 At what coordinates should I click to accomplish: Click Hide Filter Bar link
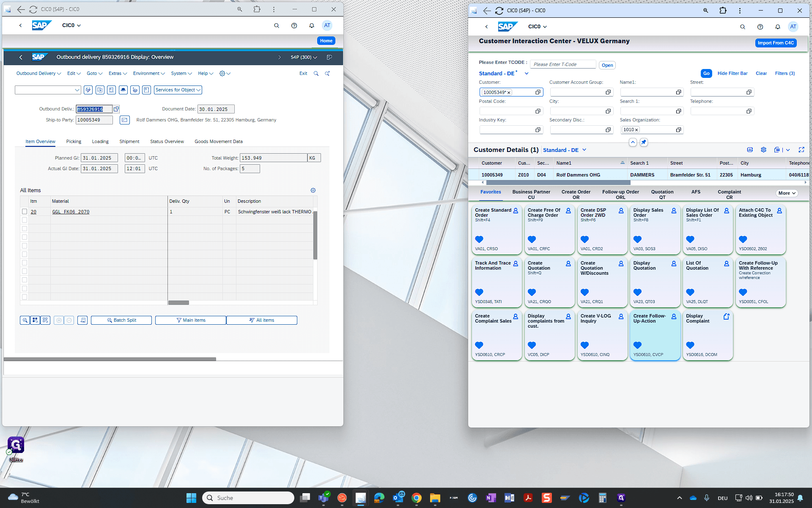(x=732, y=73)
